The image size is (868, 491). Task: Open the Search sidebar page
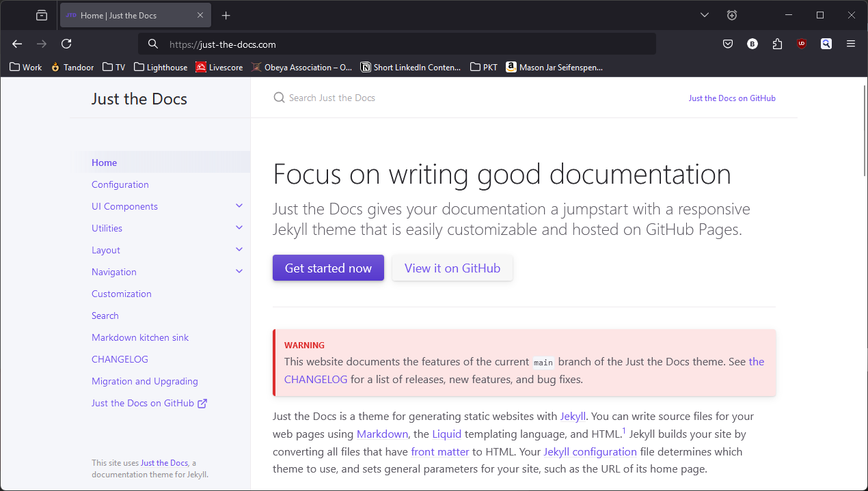tap(105, 315)
